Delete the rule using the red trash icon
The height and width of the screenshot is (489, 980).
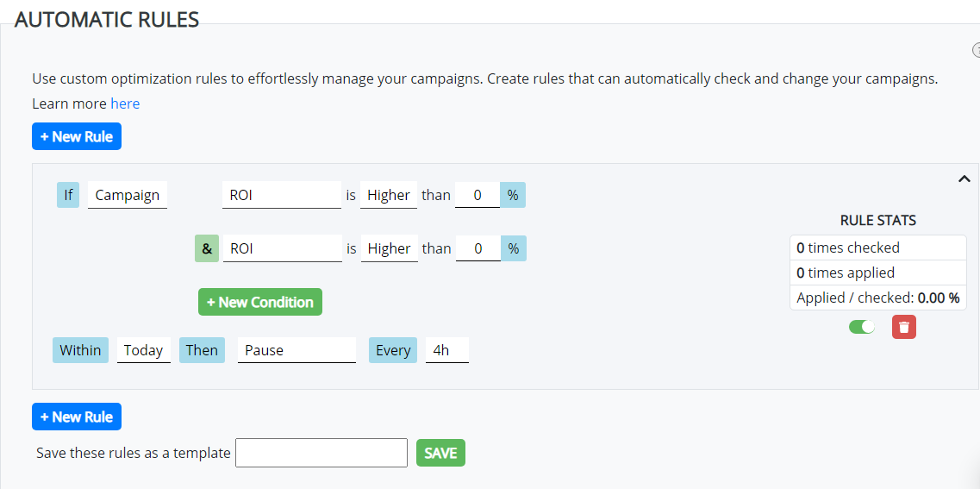pyautogui.click(x=904, y=327)
